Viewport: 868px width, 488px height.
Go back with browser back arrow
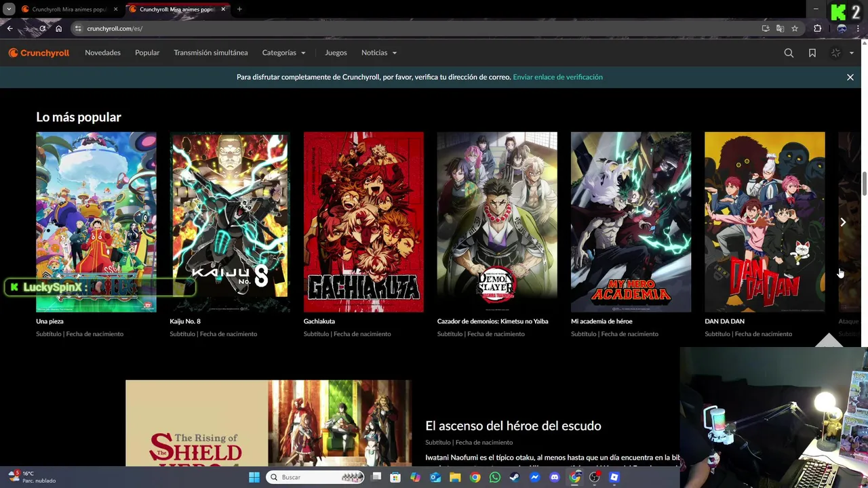(x=9, y=28)
